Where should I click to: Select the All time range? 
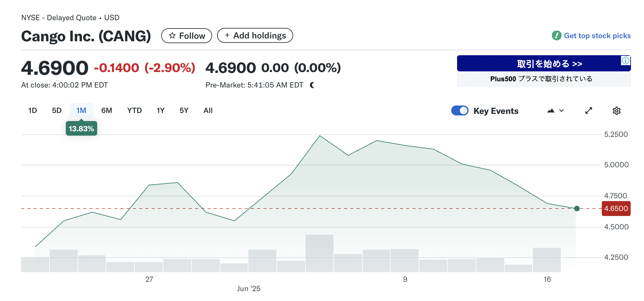(x=208, y=110)
